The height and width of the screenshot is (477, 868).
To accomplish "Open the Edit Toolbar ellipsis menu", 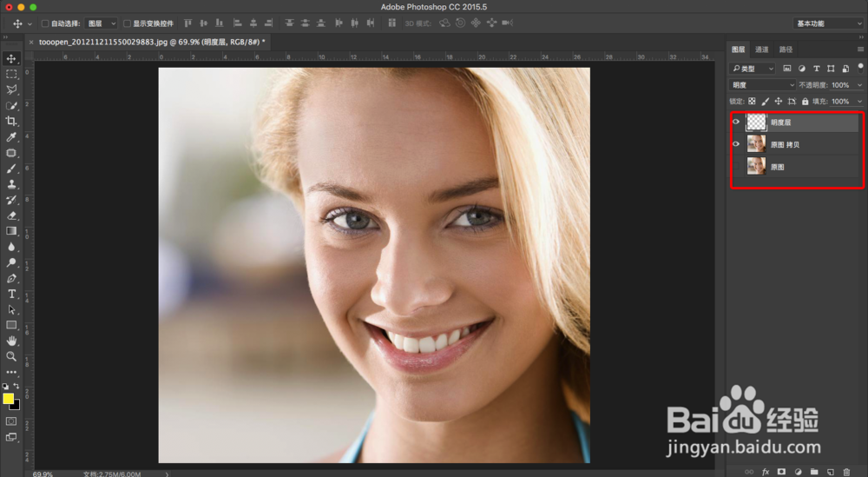I will [11, 372].
